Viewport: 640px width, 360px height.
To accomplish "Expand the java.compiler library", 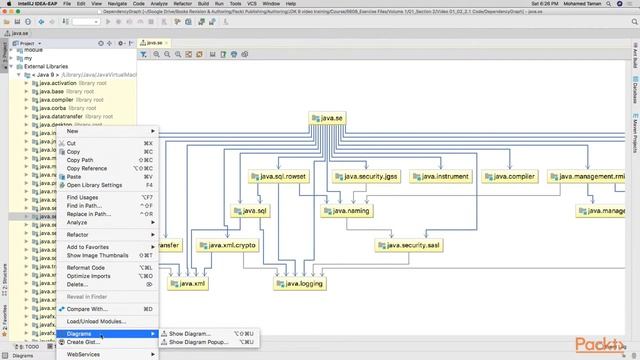I will coord(27,100).
